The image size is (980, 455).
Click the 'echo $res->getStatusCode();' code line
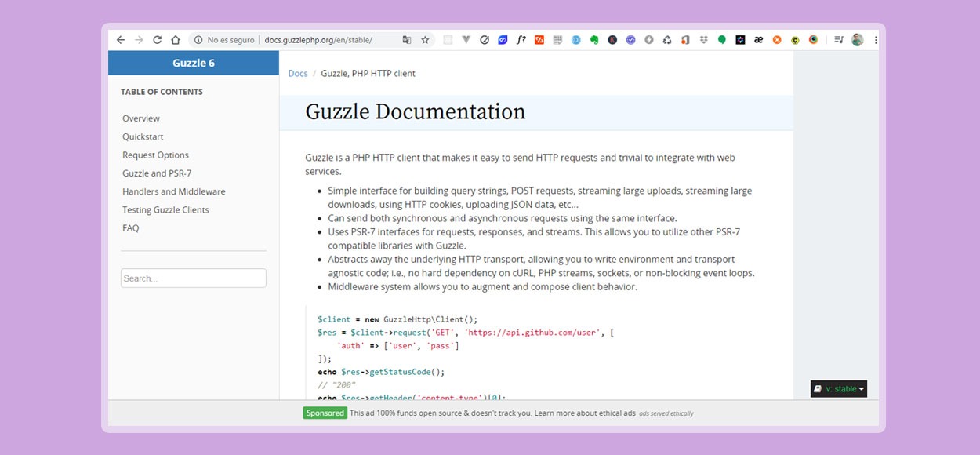point(381,372)
